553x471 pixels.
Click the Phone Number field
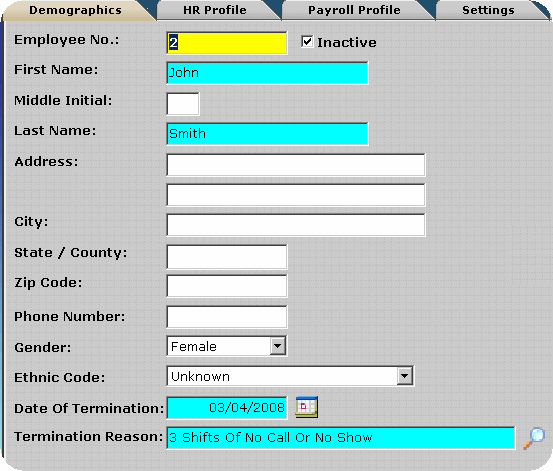227,317
